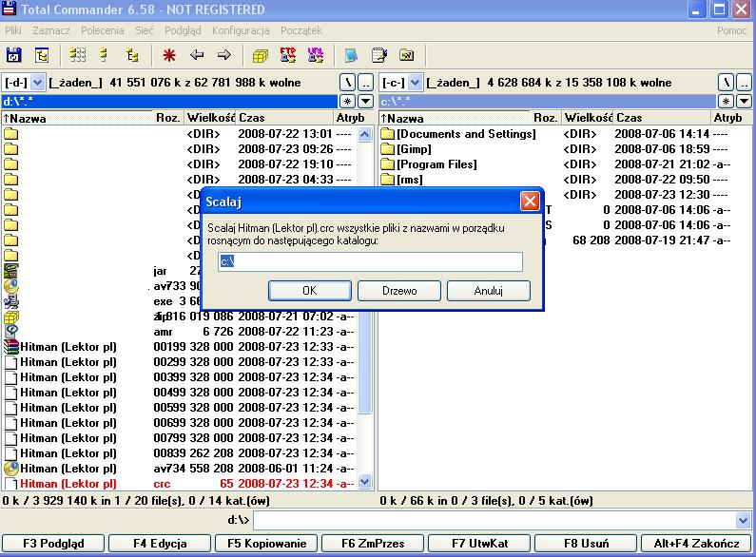Click the FTP connect toolbar icon

pyautogui.click(x=286, y=55)
